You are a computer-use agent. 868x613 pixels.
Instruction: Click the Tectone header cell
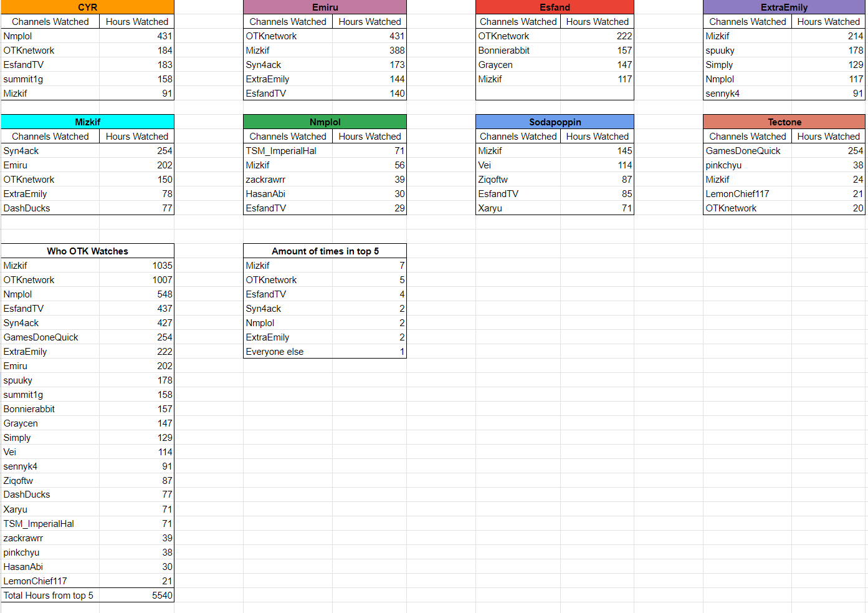point(784,122)
